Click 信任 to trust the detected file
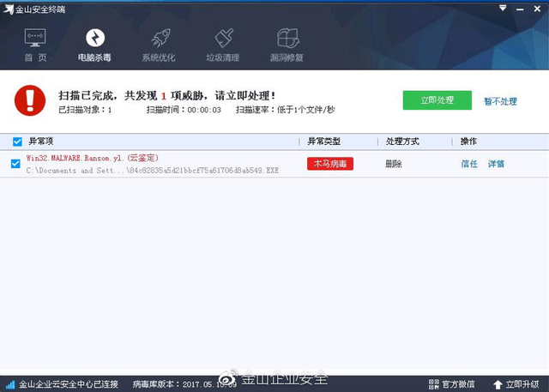Screen dimensions: 549x392 point(469,164)
